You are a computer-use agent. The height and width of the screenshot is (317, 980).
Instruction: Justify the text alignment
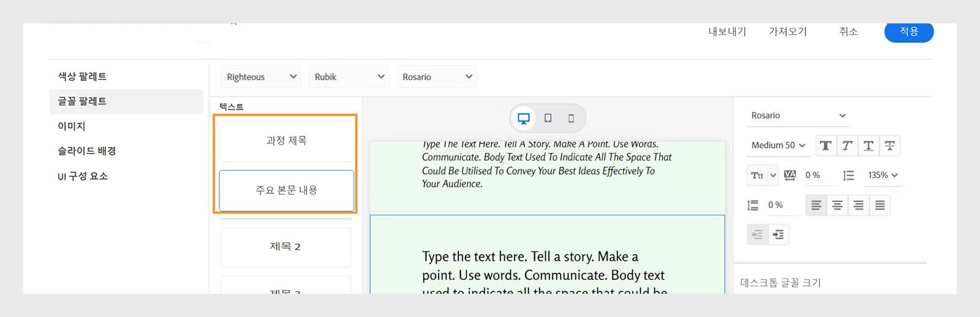tap(880, 206)
